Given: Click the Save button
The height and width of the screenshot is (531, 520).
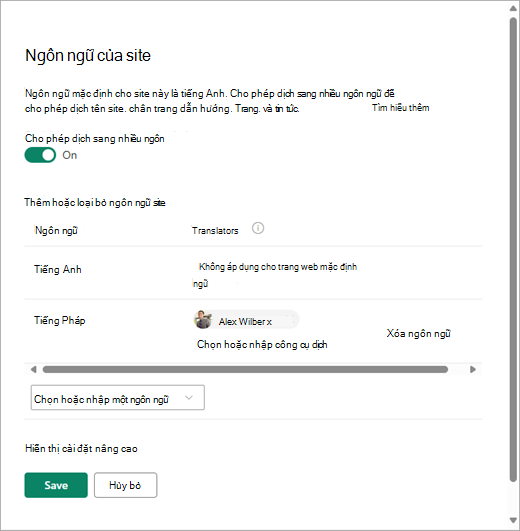Looking at the screenshot, I should pos(56,485).
